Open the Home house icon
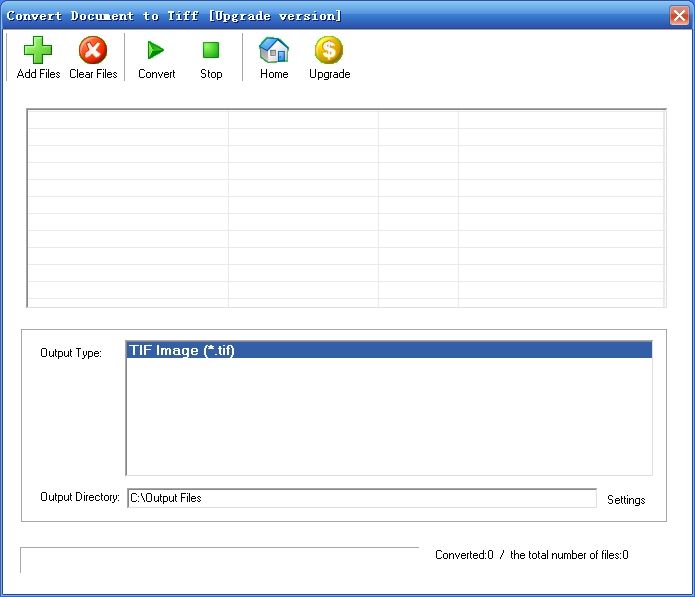 (x=274, y=50)
